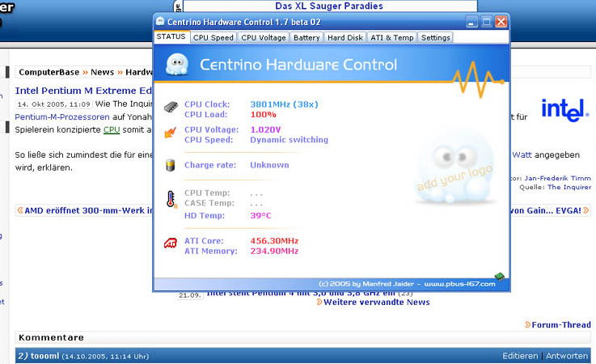Click the 3801MHz (38x) CPU clock value
Screen dimensions: 596x364
(284, 104)
